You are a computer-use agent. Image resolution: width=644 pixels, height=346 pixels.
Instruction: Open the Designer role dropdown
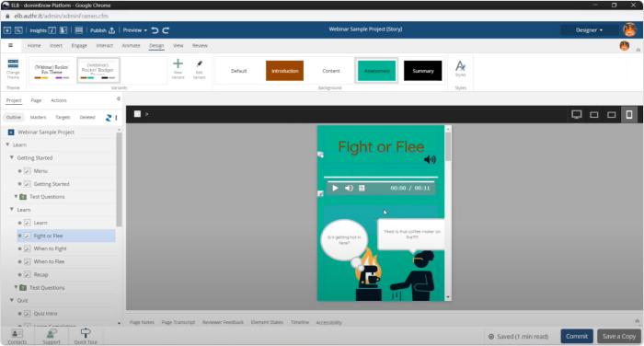(590, 30)
